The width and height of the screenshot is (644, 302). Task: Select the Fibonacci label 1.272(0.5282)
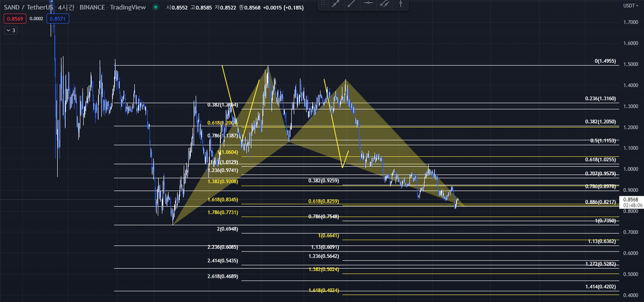[x=601, y=264]
